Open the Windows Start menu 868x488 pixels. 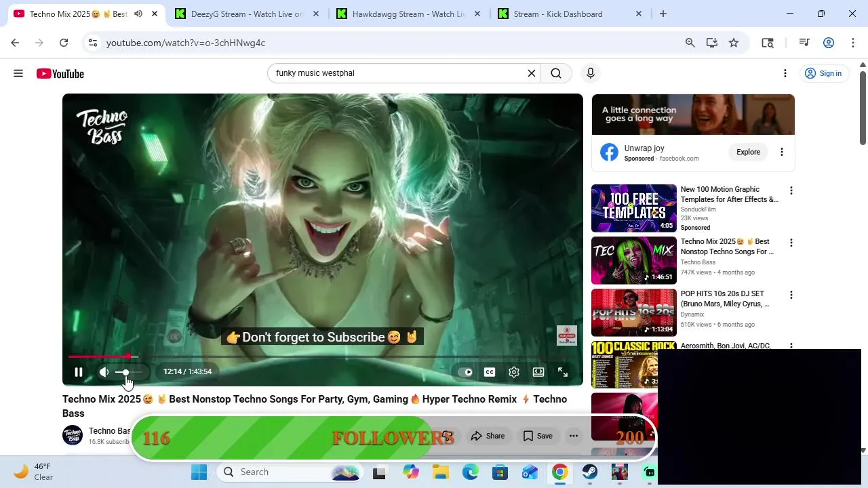(199, 472)
